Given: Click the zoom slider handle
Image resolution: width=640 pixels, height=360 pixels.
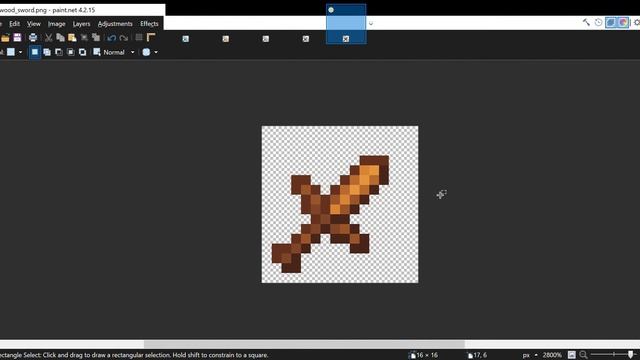Looking at the screenshot, I should (631, 355).
